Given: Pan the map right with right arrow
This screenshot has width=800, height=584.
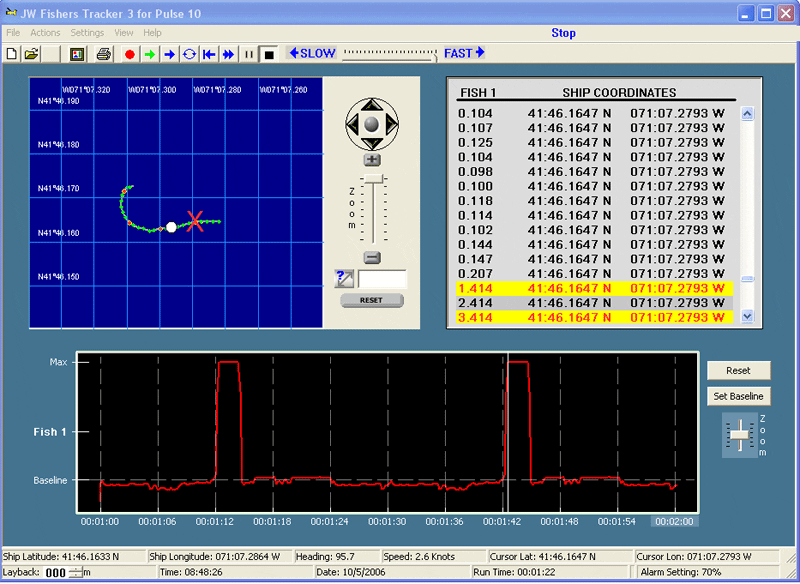Looking at the screenshot, I should point(391,124).
